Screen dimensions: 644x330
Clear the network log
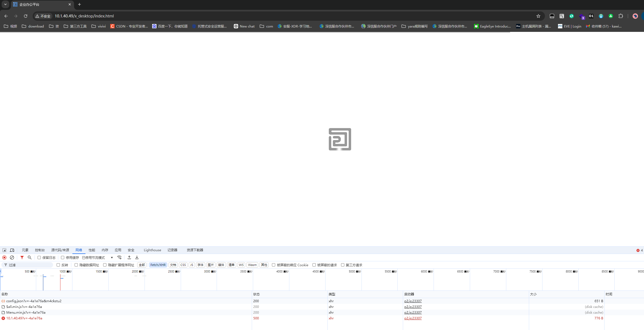(x=12, y=258)
